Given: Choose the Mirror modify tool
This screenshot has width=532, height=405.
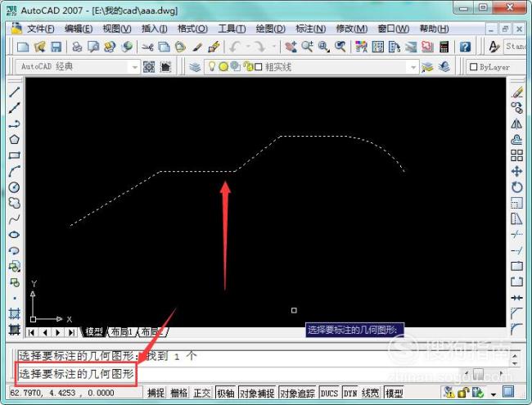Looking at the screenshot, I should (x=516, y=124).
